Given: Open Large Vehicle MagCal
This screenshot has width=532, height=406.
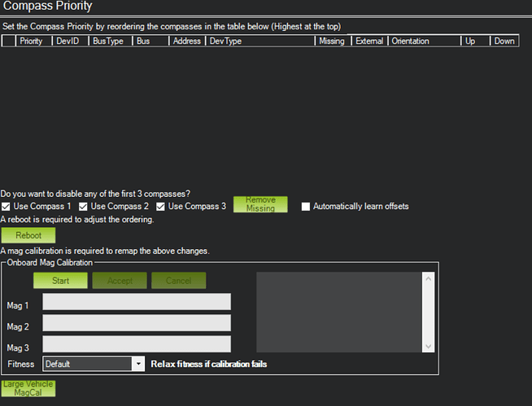Looking at the screenshot, I should (28, 388).
